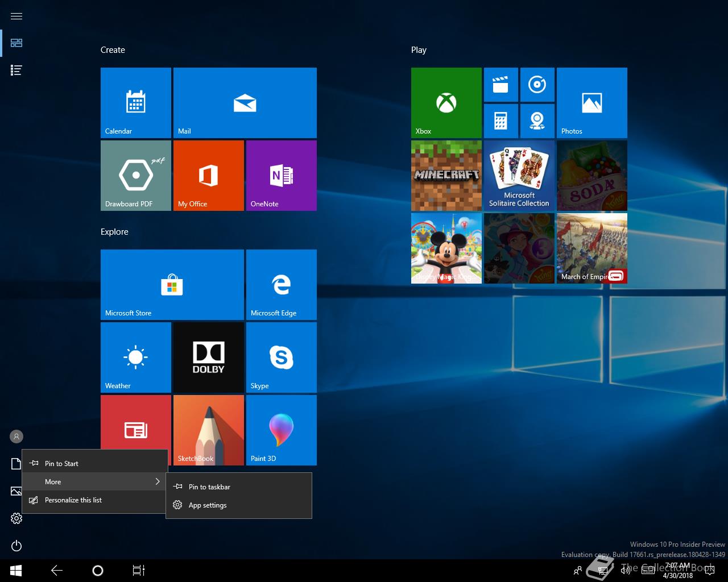Click the taskbar clock and date
Screen dimensions: 728x582
[677, 571]
